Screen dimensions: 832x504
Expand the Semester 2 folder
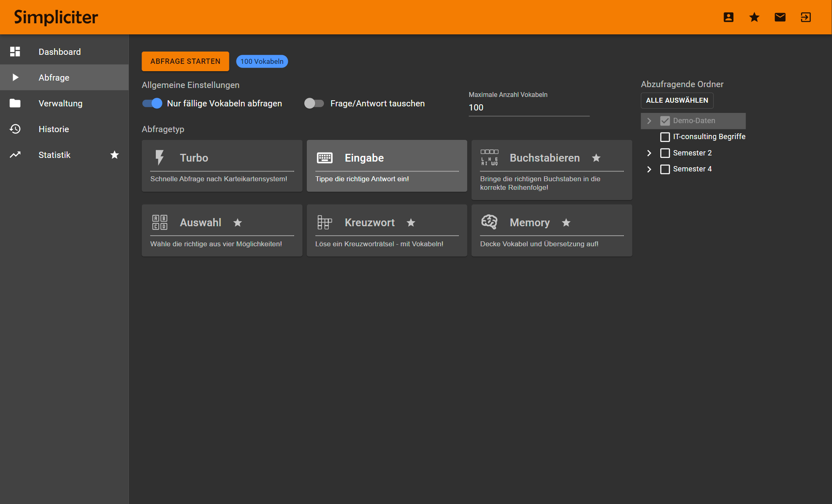[649, 153]
